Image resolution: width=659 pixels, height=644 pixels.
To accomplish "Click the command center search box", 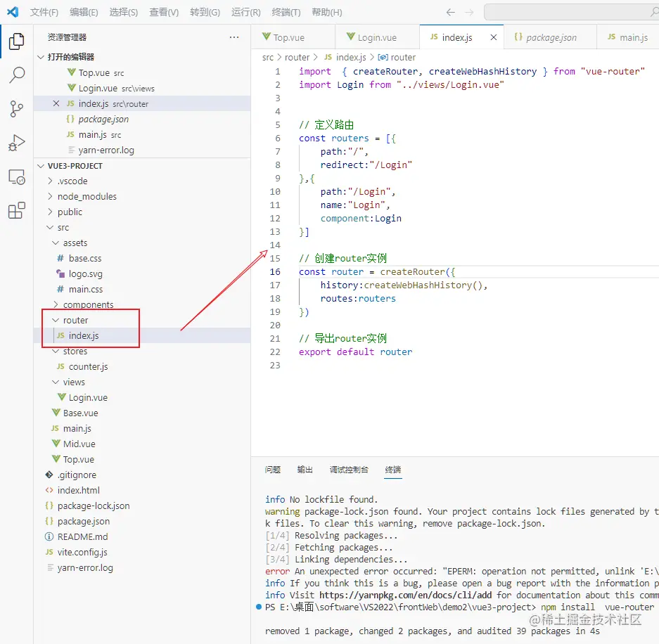I will coord(572,12).
